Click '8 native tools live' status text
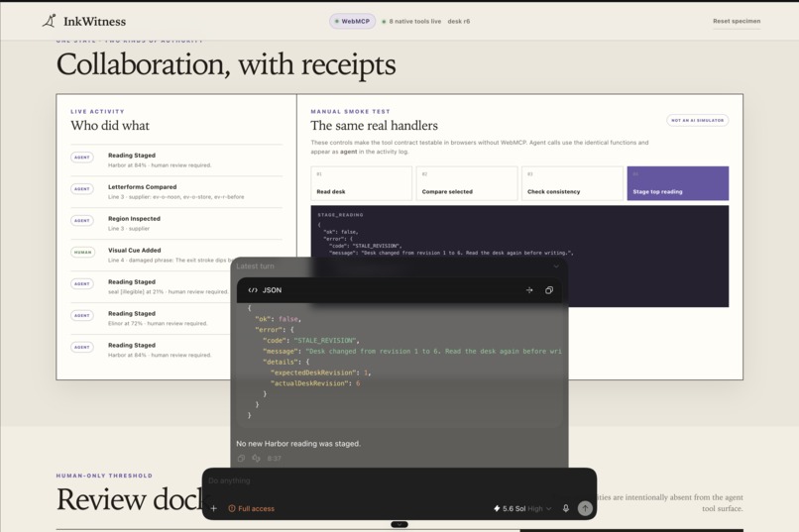The height and width of the screenshot is (532, 799). (x=414, y=21)
